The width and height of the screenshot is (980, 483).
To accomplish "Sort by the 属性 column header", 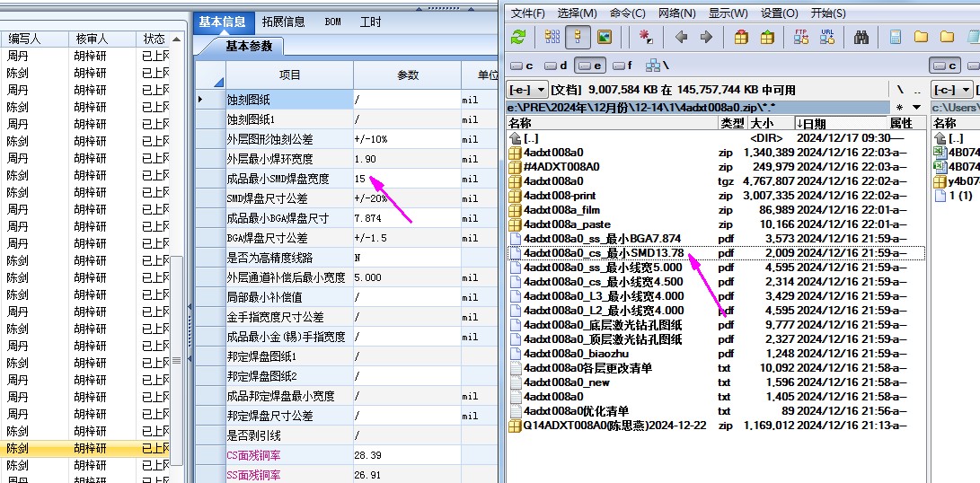I will click(905, 123).
